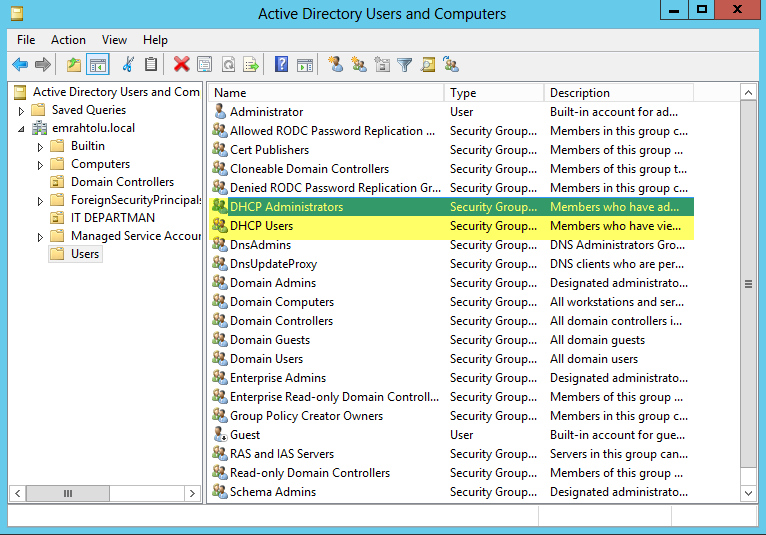Toggle the Show/Hide Action Pane icon
766x535 pixels.
(x=305, y=64)
